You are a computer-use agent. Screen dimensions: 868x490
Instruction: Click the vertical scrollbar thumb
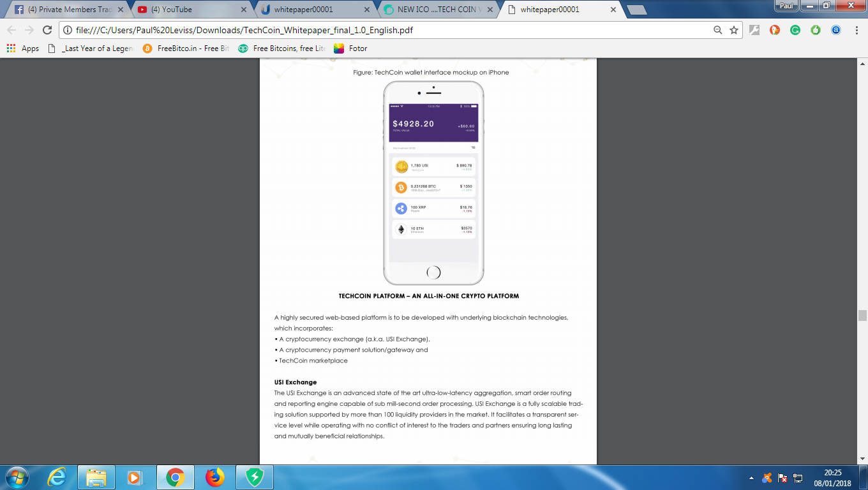pyautogui.click(x=862, y=315)
